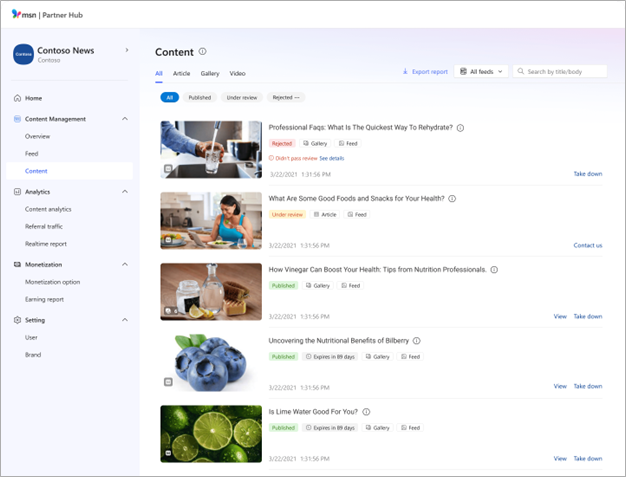Viewport: 626px width, 477px height.
Task: Switch to the Gallery tab
Action: tap(210, 73)
